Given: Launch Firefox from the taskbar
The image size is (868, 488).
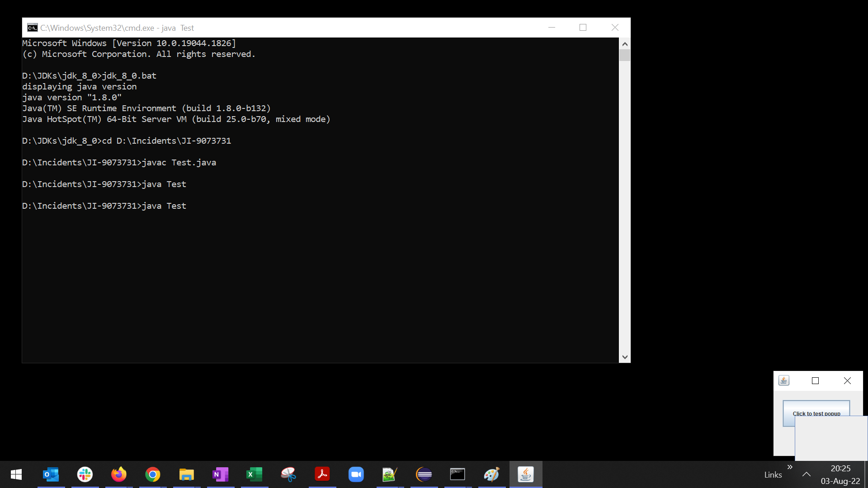Looking at the screenshot, I should pos(118,474).
